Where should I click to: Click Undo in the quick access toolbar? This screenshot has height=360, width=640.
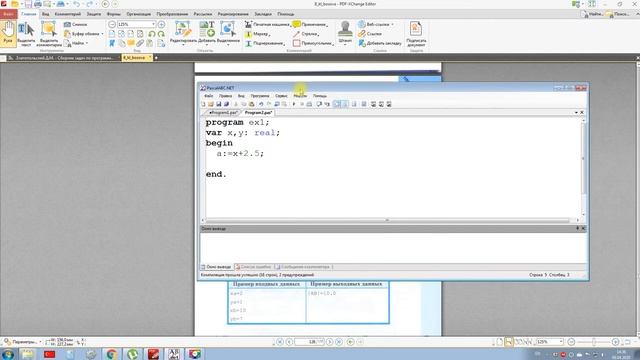point(76,4)
